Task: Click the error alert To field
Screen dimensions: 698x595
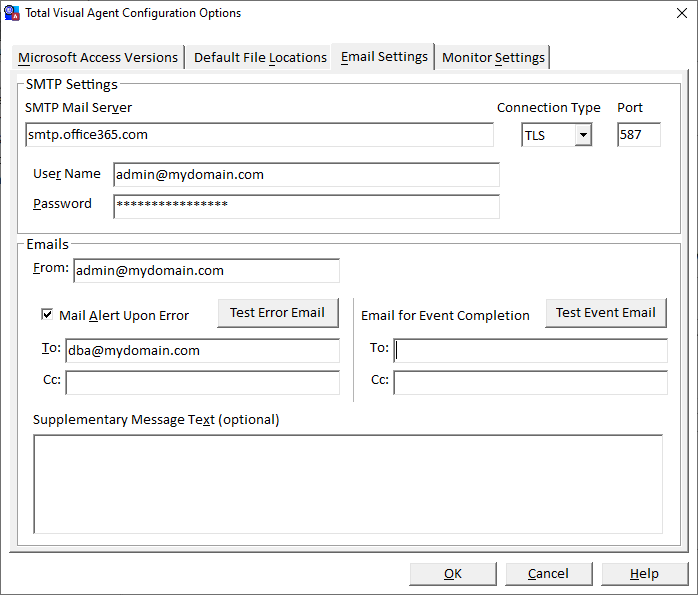Action: tap(203, 351)
